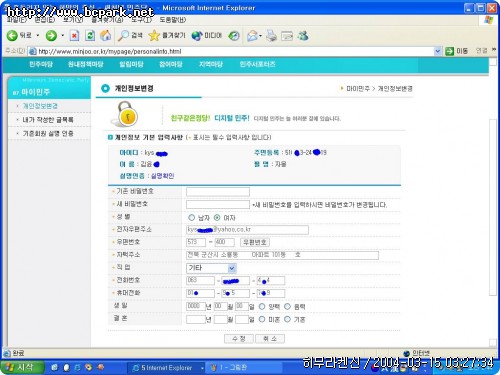Open the 파일(F) File menu
This screenshot has height=375, width=500.
(x=17, y=20)
